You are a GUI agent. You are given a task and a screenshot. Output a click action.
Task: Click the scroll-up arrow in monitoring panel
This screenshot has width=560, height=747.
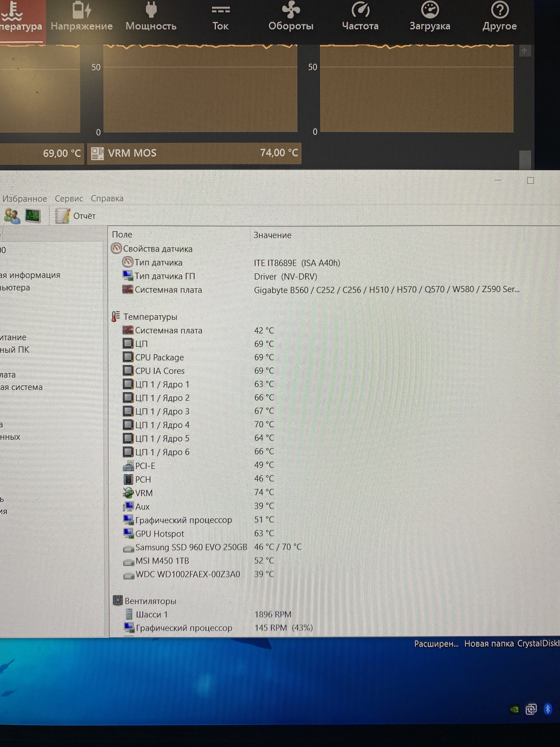pyautogui.click(x=525, y=51)
